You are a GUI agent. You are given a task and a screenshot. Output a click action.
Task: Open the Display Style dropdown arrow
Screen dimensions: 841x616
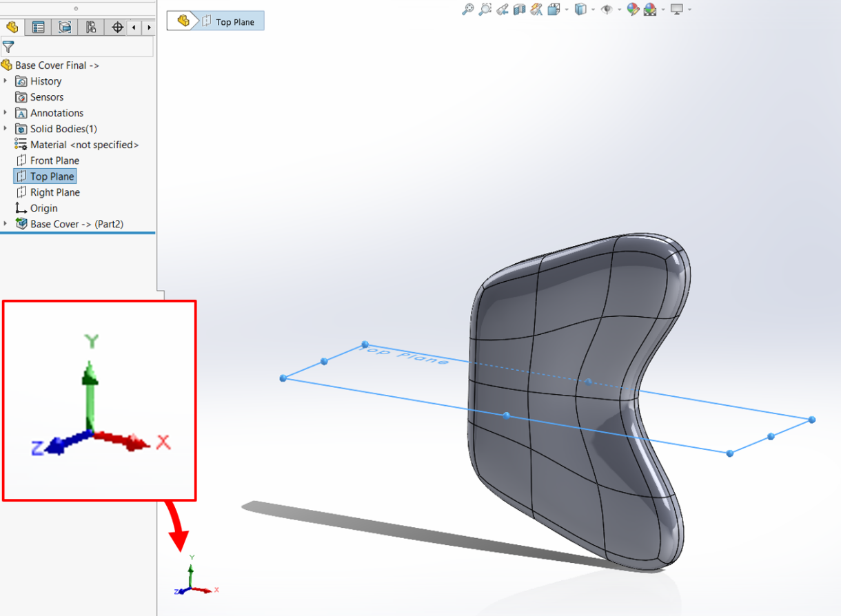(593, 10)
